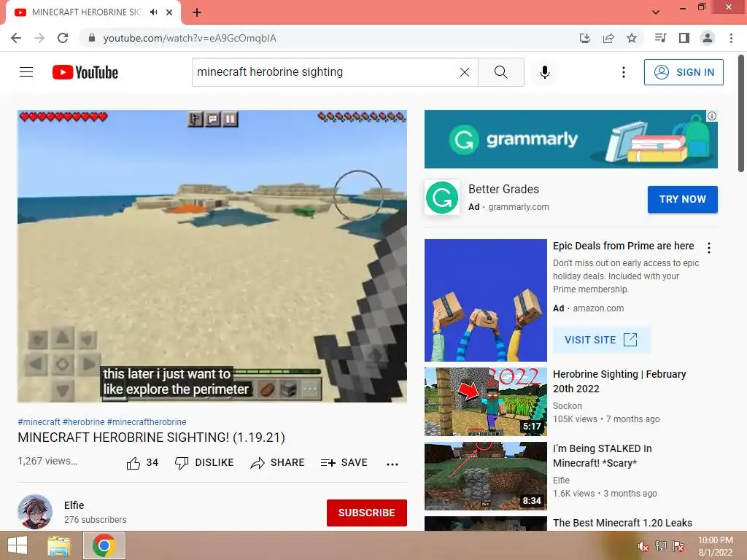
Task: Click the address bar URL
Action: pos(190,38)
